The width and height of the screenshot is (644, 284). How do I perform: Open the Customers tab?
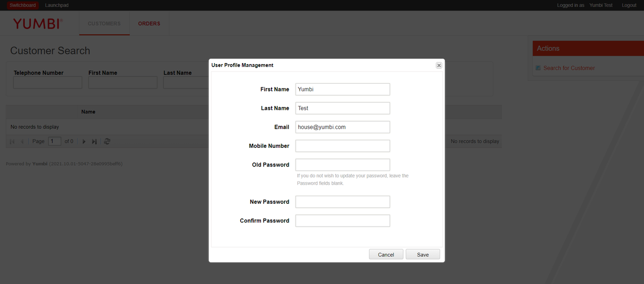click(x=104, y=24)
